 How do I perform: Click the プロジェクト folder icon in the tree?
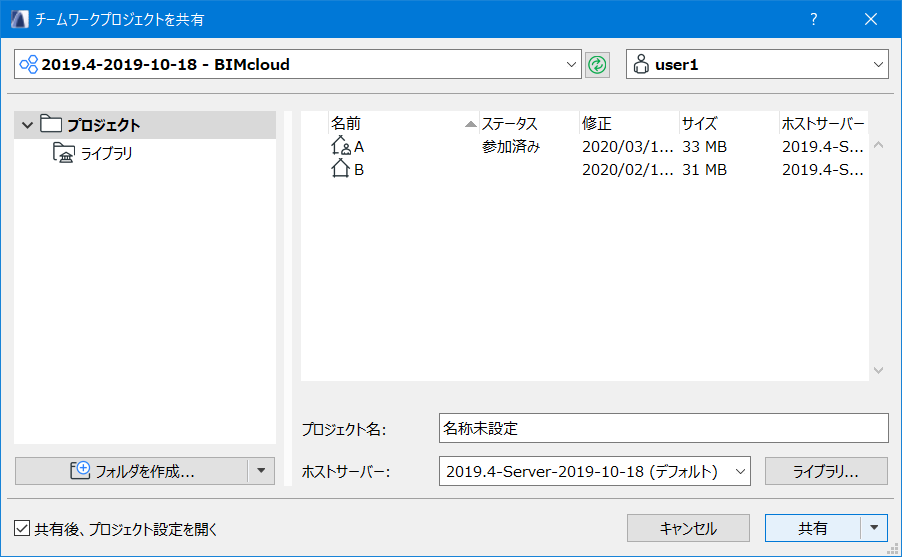click(x=51, y=123)
